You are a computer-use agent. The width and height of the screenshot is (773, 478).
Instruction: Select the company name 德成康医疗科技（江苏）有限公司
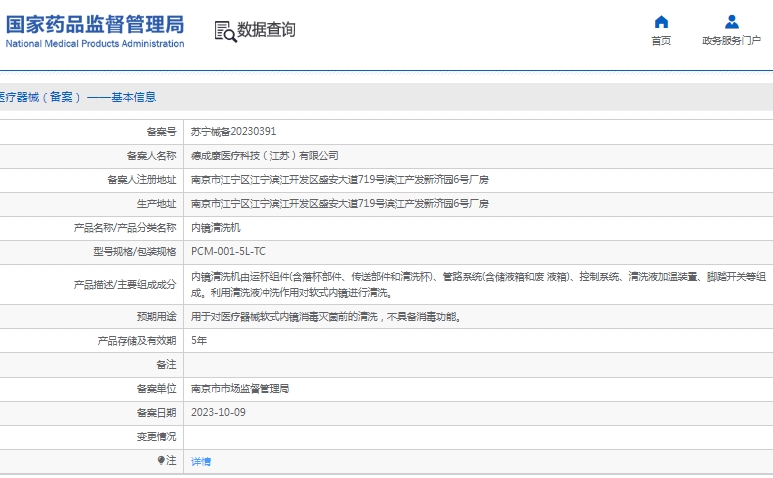click(x=265, y=156)
